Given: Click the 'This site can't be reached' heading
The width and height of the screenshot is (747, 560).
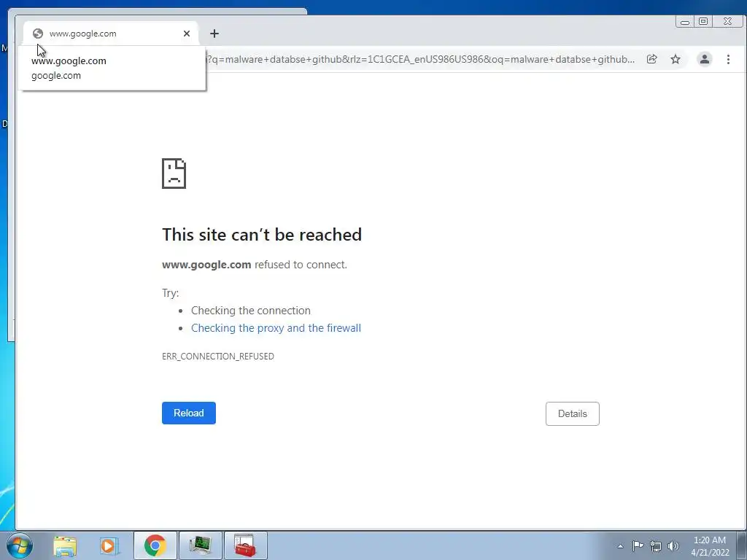Looking at the screenshot, I should (262, 234).
